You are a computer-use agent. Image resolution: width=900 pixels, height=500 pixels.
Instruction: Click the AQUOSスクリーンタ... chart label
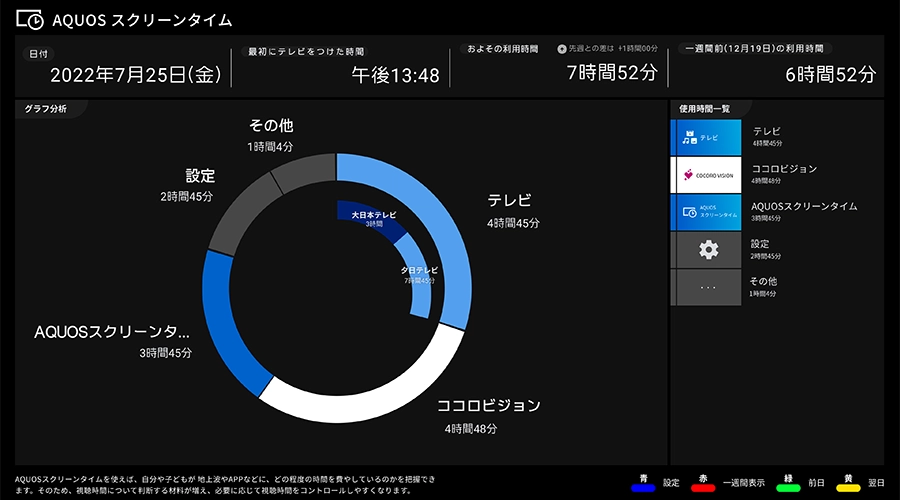112,332
